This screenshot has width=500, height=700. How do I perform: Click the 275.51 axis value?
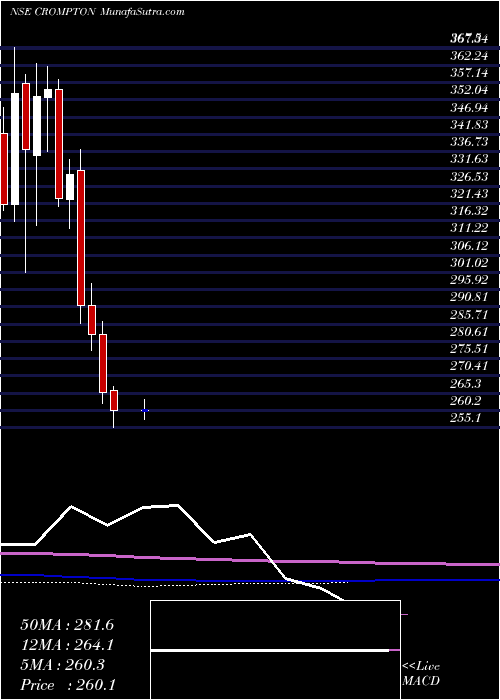coord(468,349)
